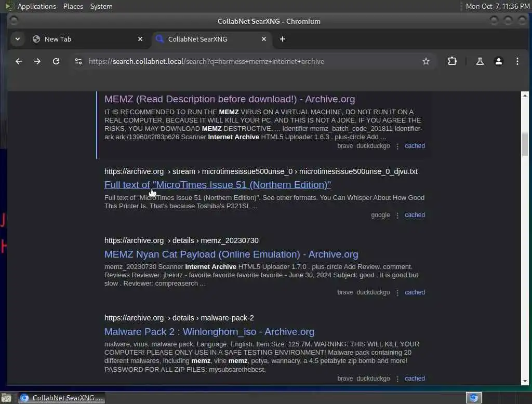532x404 pixels.
Task: Click brave engine label on Malware Pack 2 result
Action: (x=345, y=379)
